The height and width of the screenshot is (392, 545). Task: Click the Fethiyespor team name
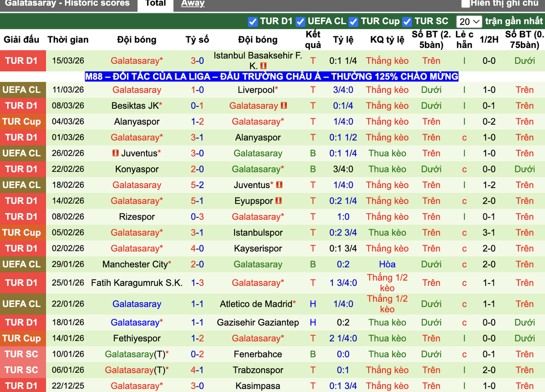tap(137, 338)
